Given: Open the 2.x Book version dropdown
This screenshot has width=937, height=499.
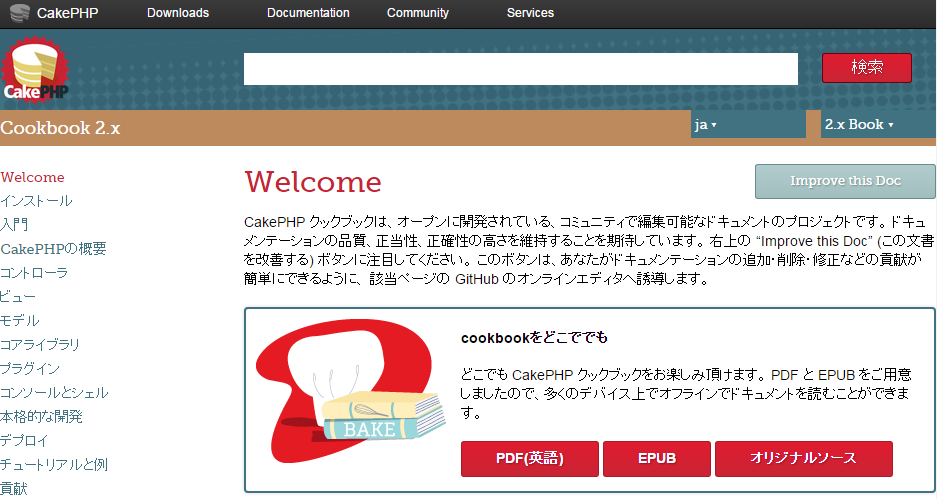Looking at the screenshot, I should pos(877,124).
